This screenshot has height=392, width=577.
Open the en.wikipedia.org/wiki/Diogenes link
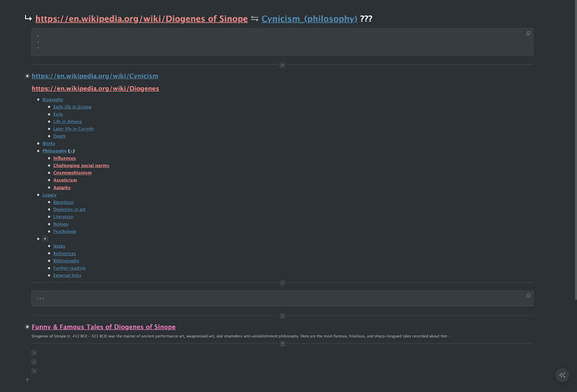tap(95, 89)
